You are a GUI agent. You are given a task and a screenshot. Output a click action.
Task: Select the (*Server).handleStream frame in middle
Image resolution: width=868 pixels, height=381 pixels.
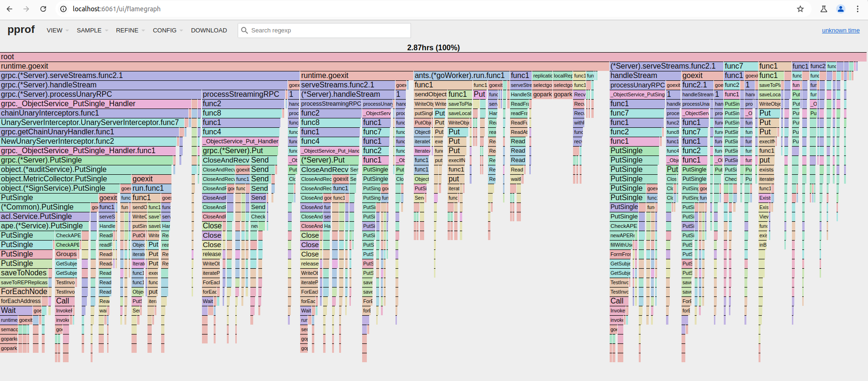pos(348,94)
